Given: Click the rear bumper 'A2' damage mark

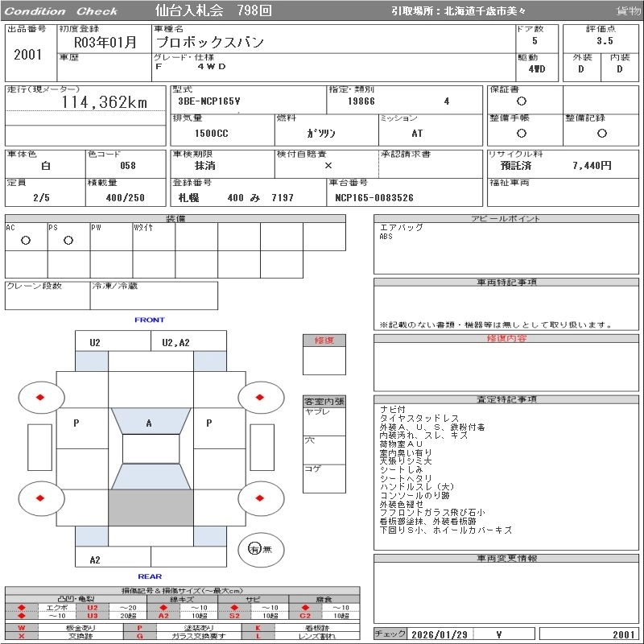Looking at the screenshot, I should [95, 559].
